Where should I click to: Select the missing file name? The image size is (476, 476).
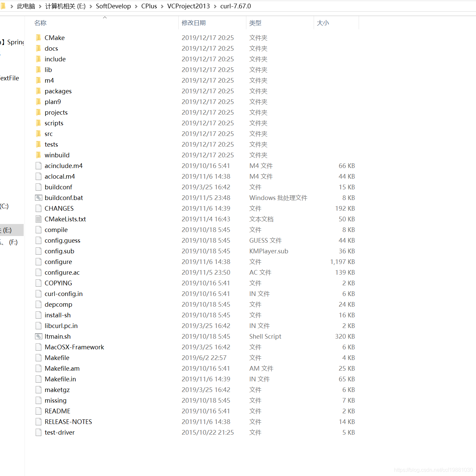[56, 400]
